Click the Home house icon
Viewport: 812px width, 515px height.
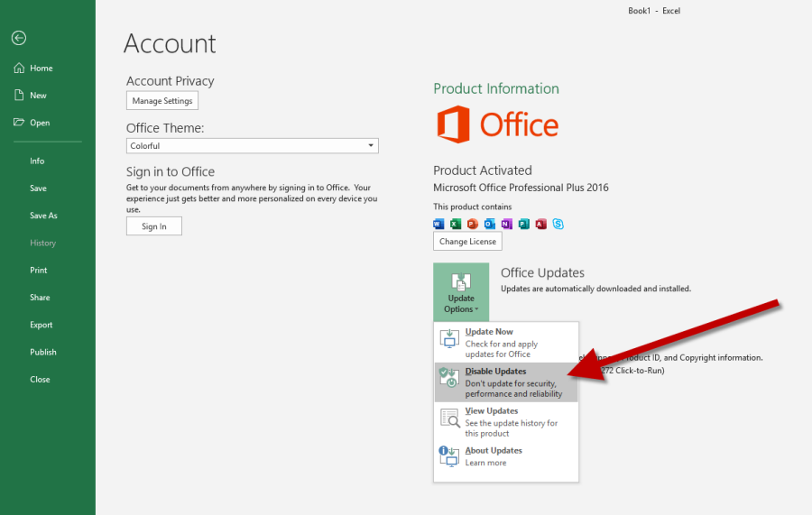pyautogui.click(x=19, y=68)
